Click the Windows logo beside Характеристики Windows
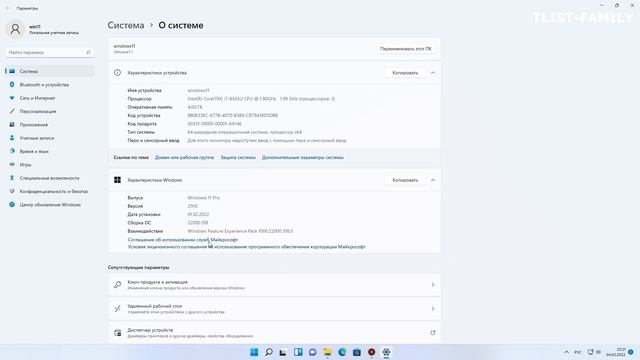 tap(118, 180)
